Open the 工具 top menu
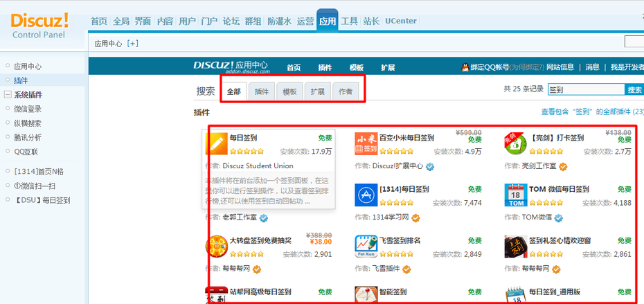 pos(350,21)
